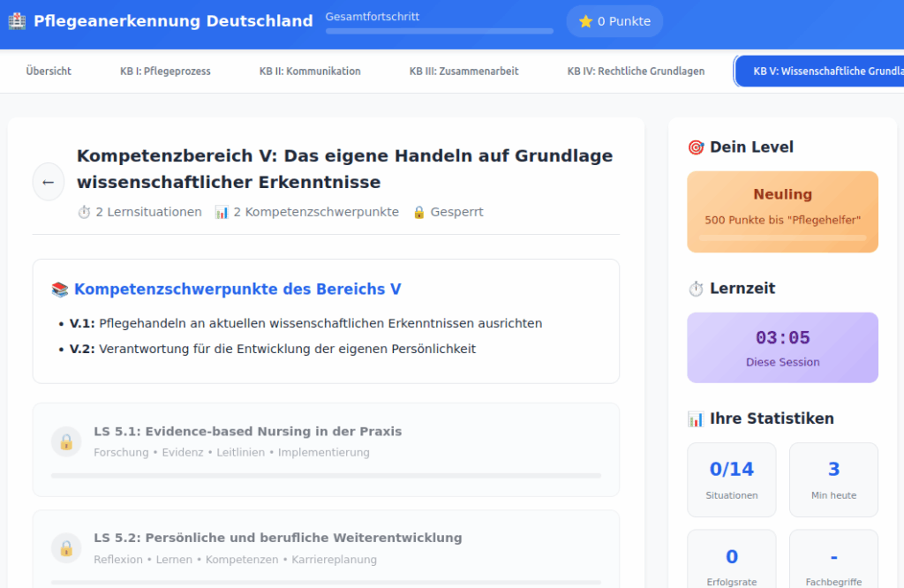Image resolution: width=904 pixels, height=588 pixels.
Task: Select the KB II: Kommunikation tab
Action: point(310,72)
